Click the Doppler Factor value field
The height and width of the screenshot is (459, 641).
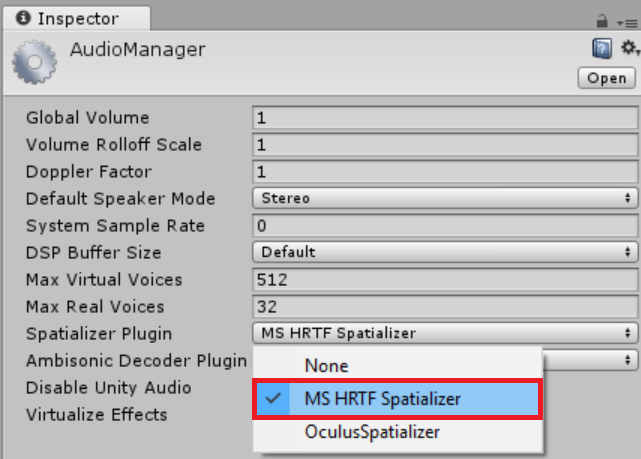(445, 172)
